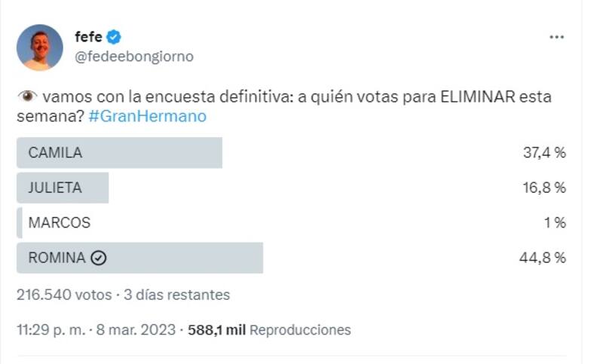Select the CAMILA poll option

click(55, 152)
